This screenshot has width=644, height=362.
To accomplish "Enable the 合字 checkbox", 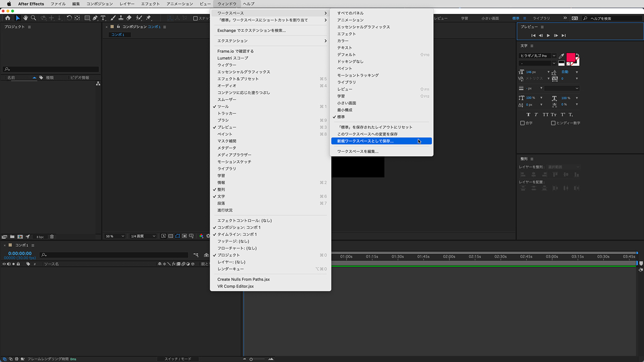I will tap(523, 123).
